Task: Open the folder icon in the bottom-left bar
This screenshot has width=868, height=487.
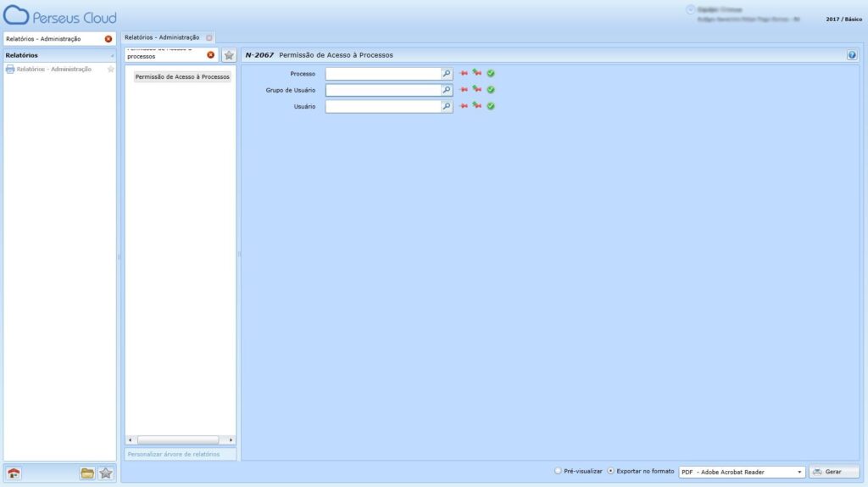Action: [86, 473]
